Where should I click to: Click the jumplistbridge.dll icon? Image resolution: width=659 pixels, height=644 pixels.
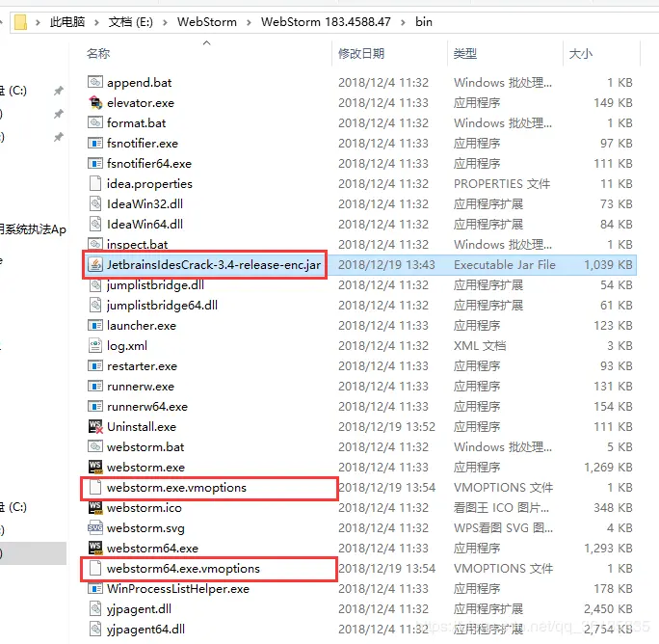pos(95,284)
